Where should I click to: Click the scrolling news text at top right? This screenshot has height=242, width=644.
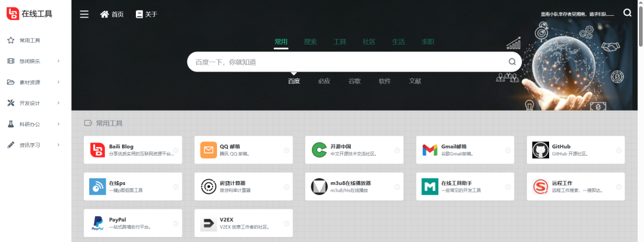click(577, 14)
